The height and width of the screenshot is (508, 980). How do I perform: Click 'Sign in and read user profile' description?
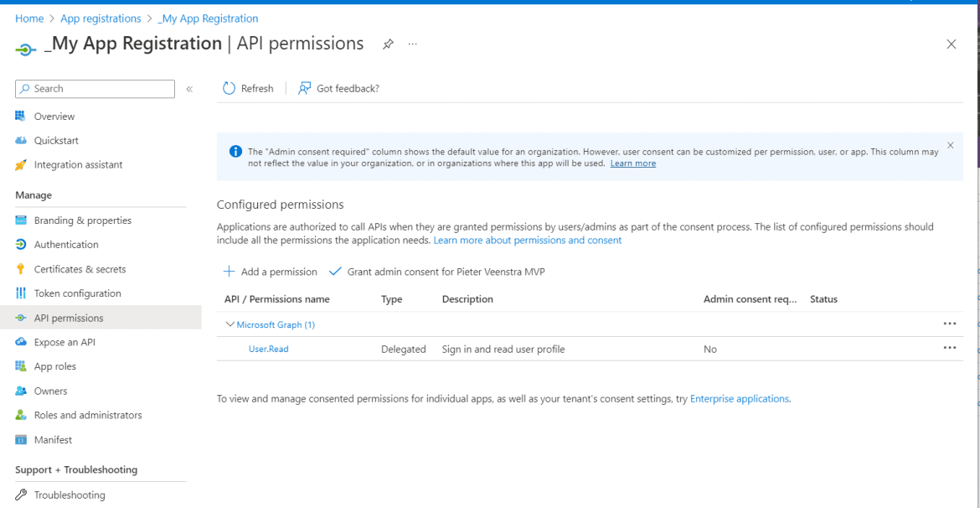503,349
